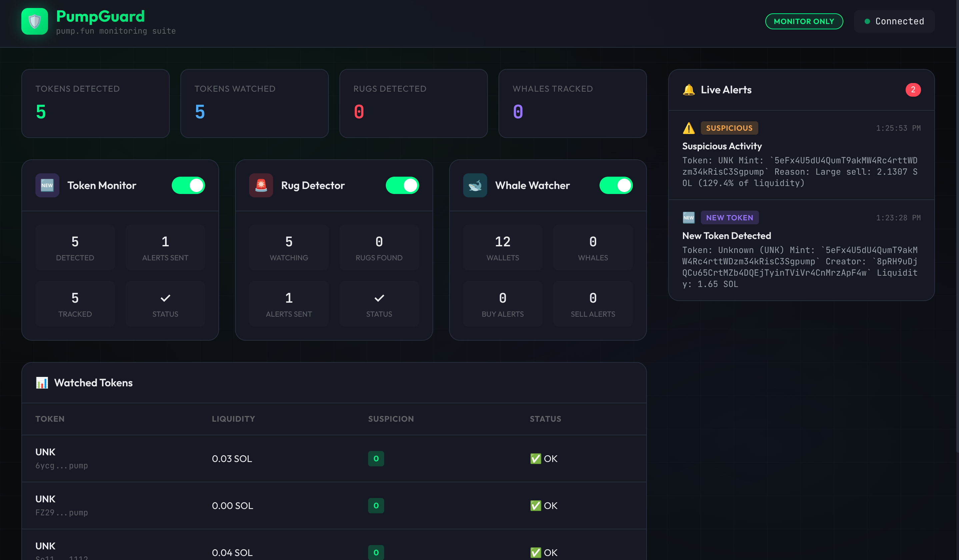Click the Rug Detector siren icon
The width and height of the screenshot is (959, 560).
[x=261, y=185]
